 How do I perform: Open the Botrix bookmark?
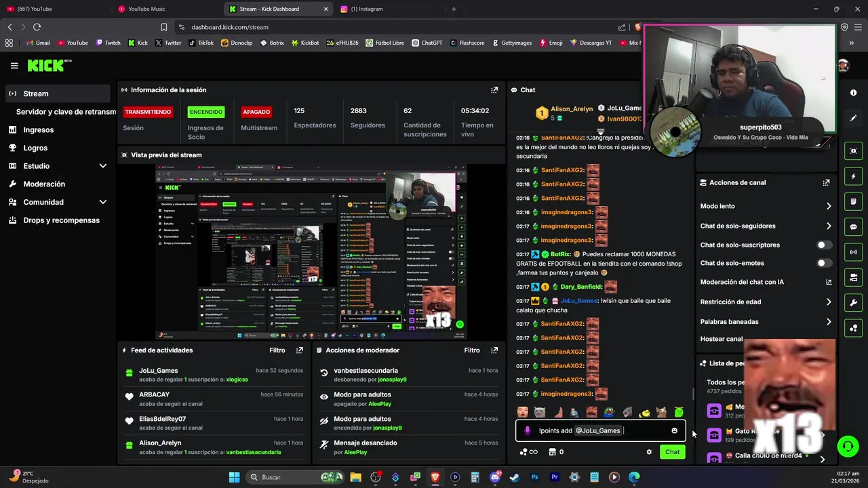pos(271,43)
